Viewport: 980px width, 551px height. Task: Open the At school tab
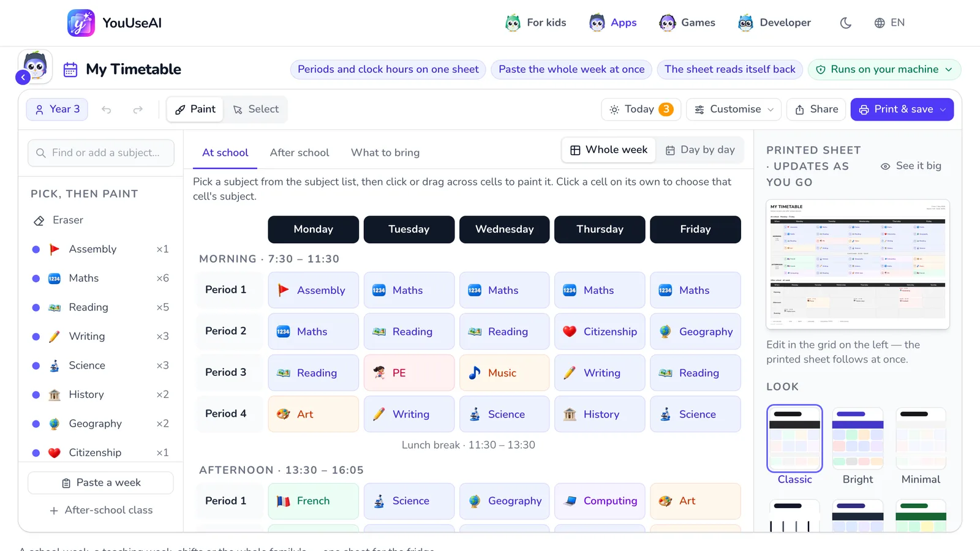tap(225, 153)
